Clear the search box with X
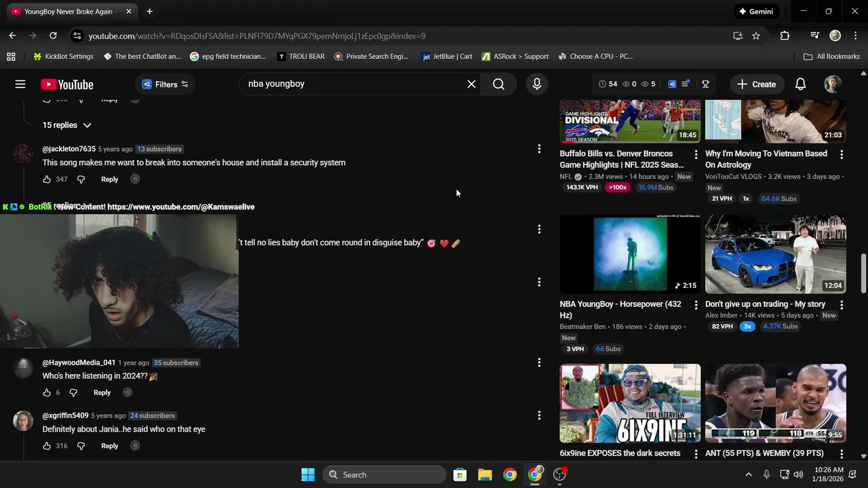Viewport: 868px width, 488px height. coord(471,84)
